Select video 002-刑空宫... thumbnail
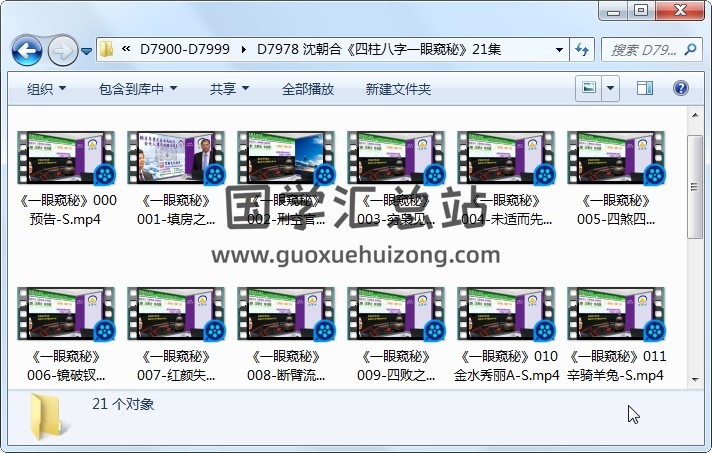 [x=286, y=158]
